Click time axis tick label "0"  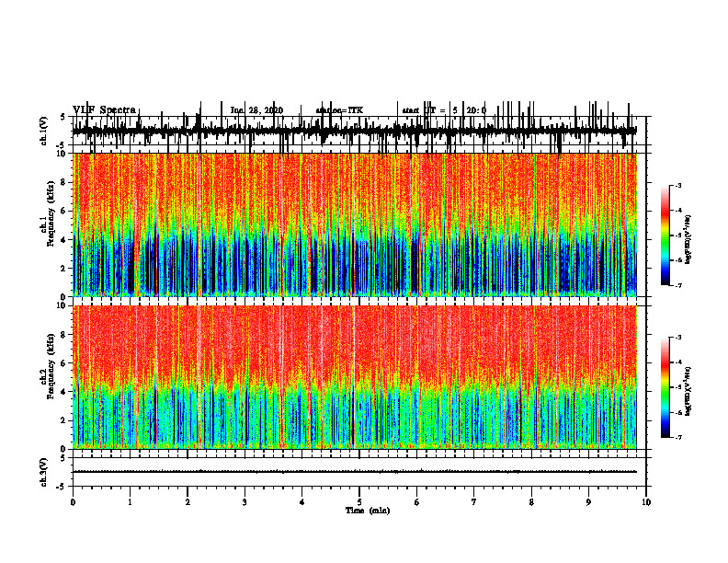[x=73, y=502]
